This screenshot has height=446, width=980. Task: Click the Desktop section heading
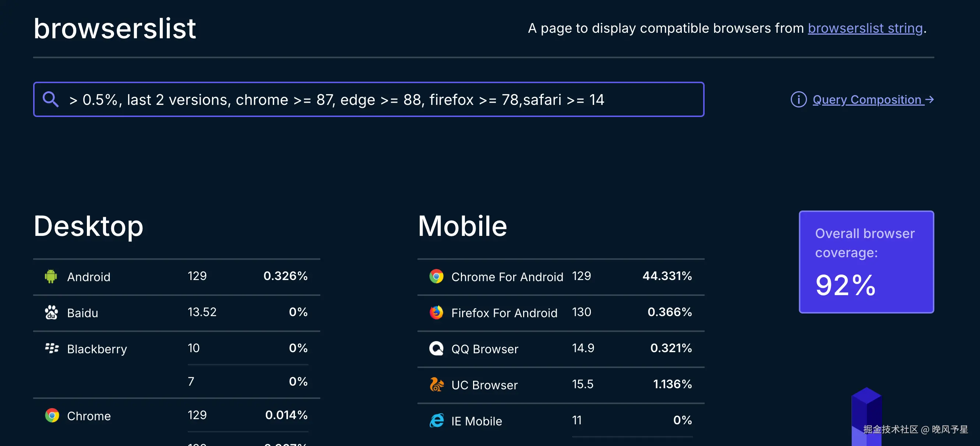pyautogui.click(x=88, y=226)
